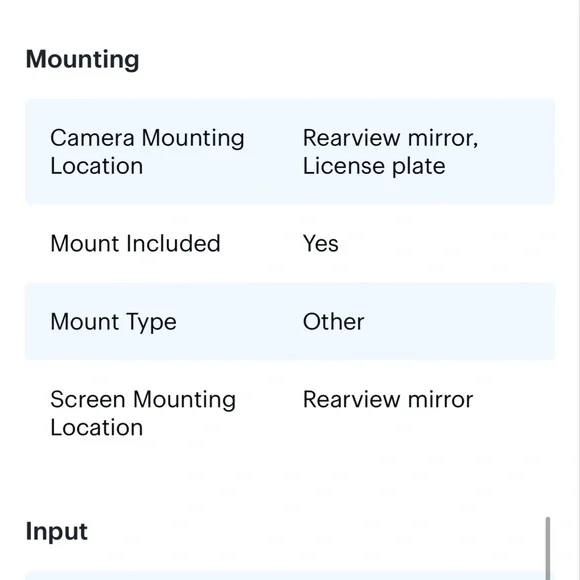580x580 pixels.
Task: Select the Camera Mounting Location label
Action: pyautogui.click(x=147, y=152)
